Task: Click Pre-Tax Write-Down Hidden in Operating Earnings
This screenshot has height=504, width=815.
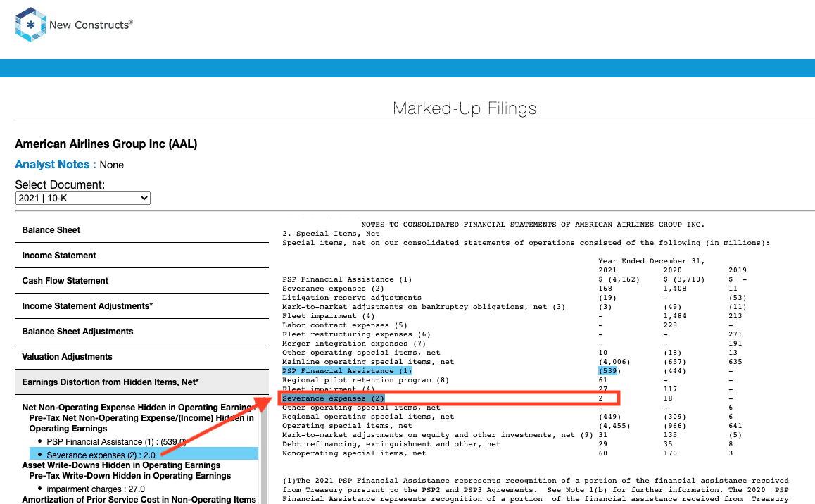Action: click(x=130, y=476)
